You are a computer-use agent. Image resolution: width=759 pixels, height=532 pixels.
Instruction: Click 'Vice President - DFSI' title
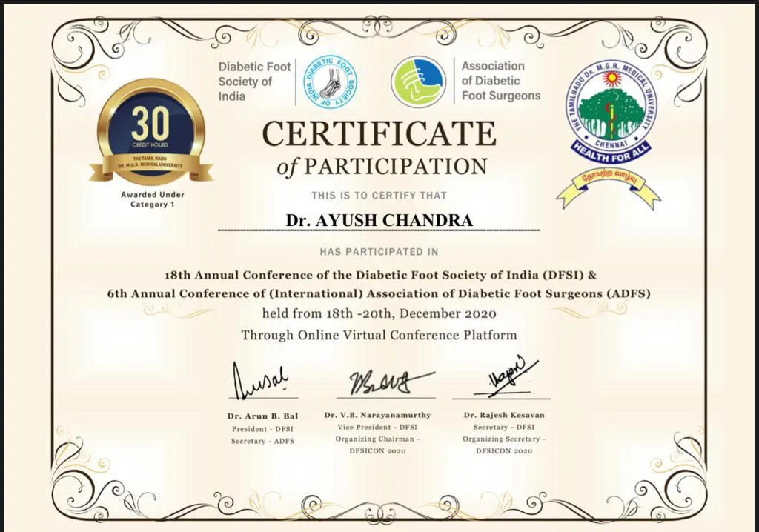point(377,427)
